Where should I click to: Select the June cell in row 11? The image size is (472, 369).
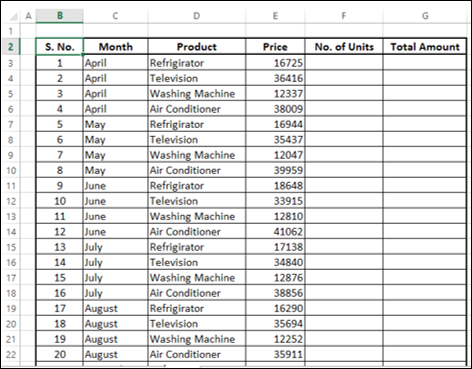(115, 186)
